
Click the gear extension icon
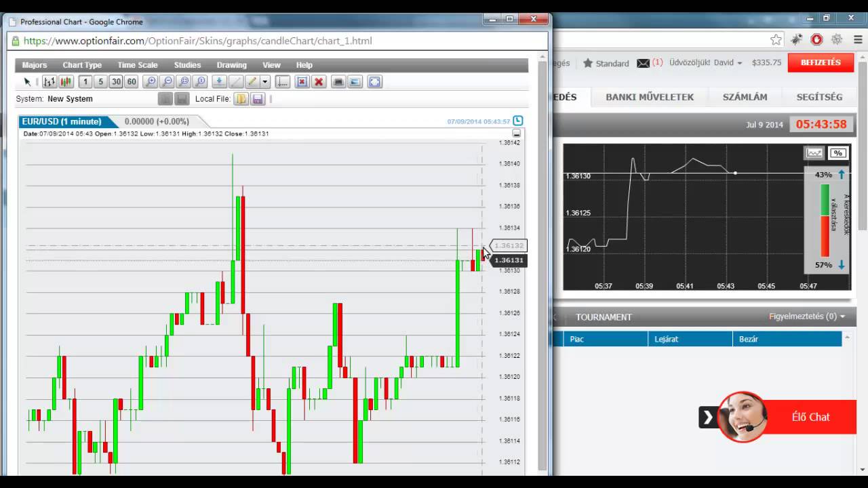click(837, 39)
